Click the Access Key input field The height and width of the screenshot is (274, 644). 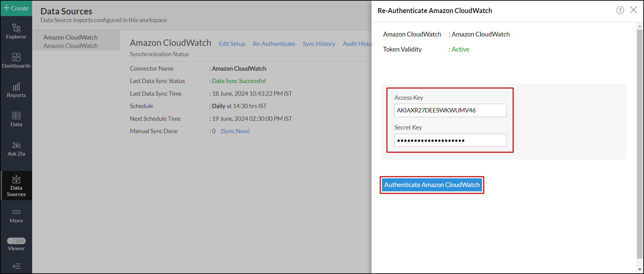450,110
